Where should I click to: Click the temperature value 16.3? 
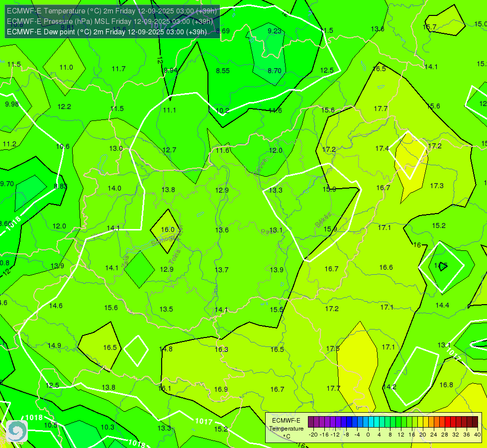221,349
